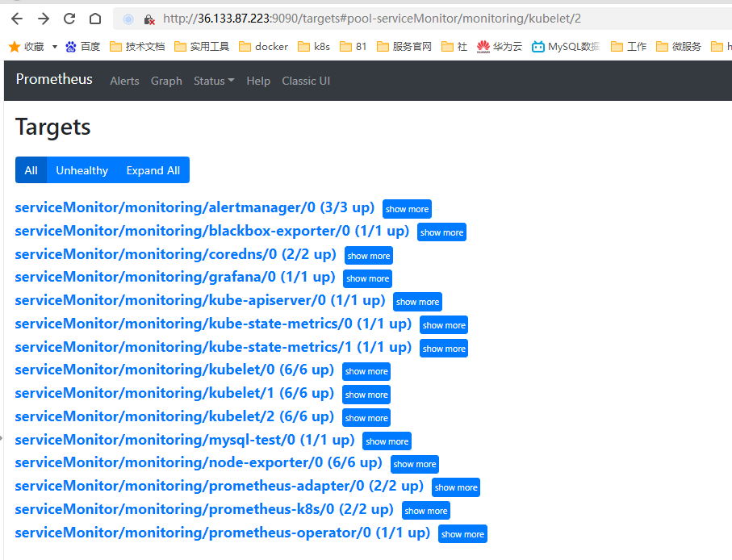The height and width of the screenshot is (560, 732).
Task: Open the Alerts page
Action: 124,81
